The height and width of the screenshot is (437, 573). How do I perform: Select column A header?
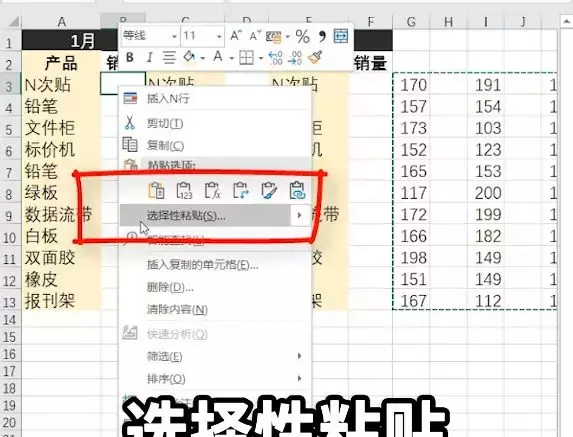pos(61,22)
